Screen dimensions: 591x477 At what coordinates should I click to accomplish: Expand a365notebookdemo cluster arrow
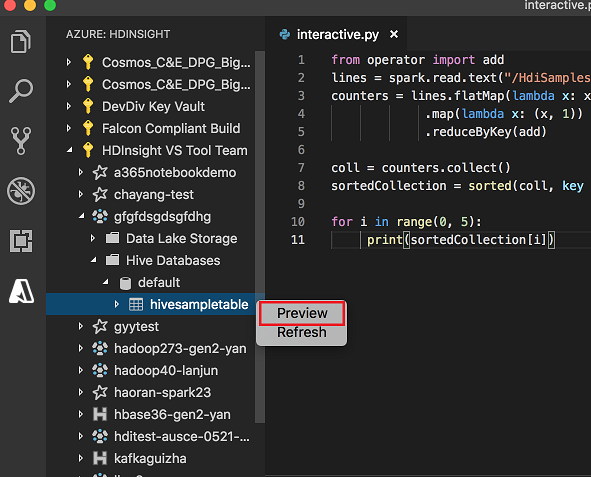(81, 172)
